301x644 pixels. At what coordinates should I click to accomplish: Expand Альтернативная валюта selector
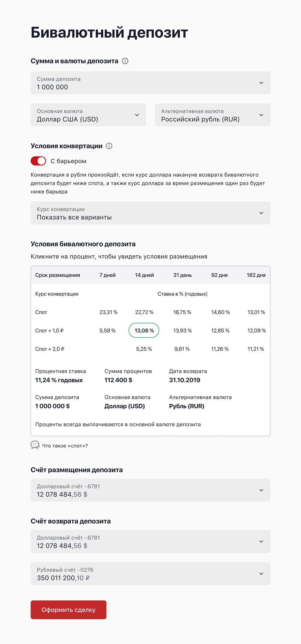(x=213, y=115)
